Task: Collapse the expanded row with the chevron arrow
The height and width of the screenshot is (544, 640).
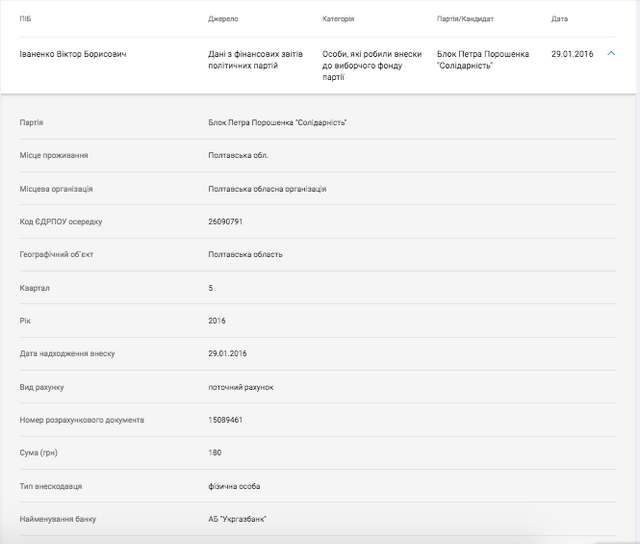Action: coord(611,54)
